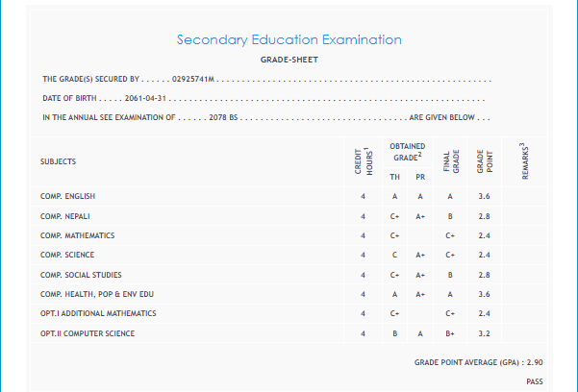This screenshot has width=578, height=392.
Task: Click the Secondary Education Examination title
Action: tap(289, 40)
